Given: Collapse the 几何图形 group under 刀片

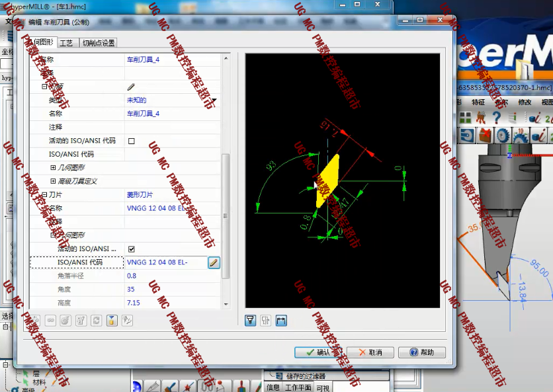Looking at the screenshot, I should click(53, 235).
